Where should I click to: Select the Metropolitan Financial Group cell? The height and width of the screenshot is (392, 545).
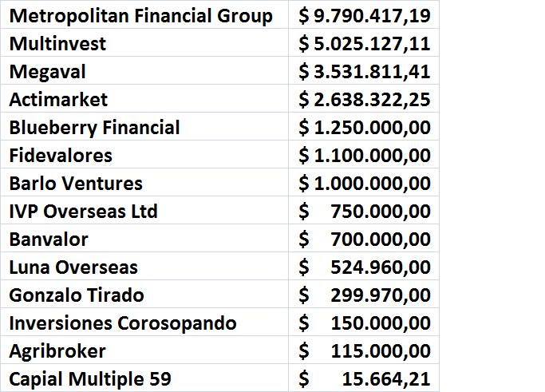point(141,15)
